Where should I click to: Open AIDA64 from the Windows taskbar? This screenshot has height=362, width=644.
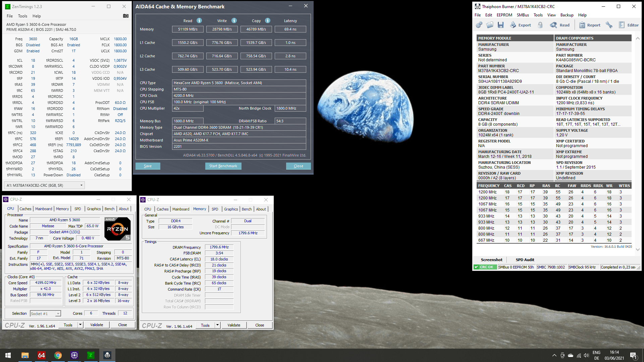pos(41,355)
